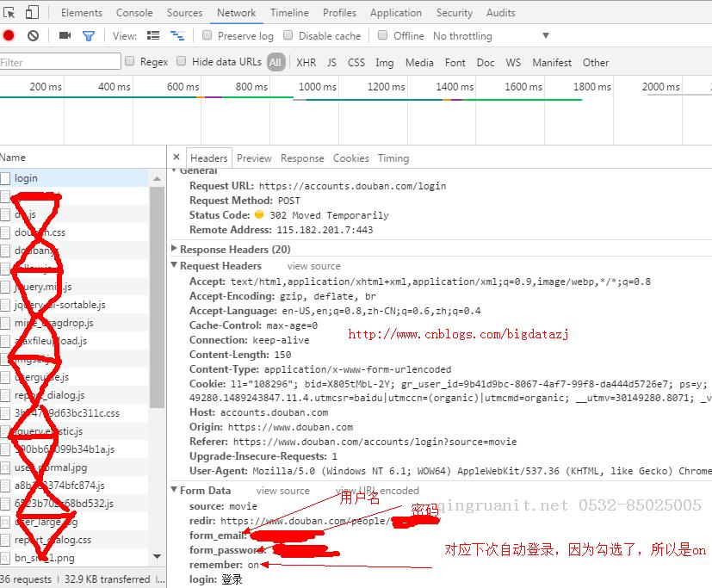Viewport: 712px width, 588px height.
Task: Open the No throttling dropdown
Action: coord(492,36)
